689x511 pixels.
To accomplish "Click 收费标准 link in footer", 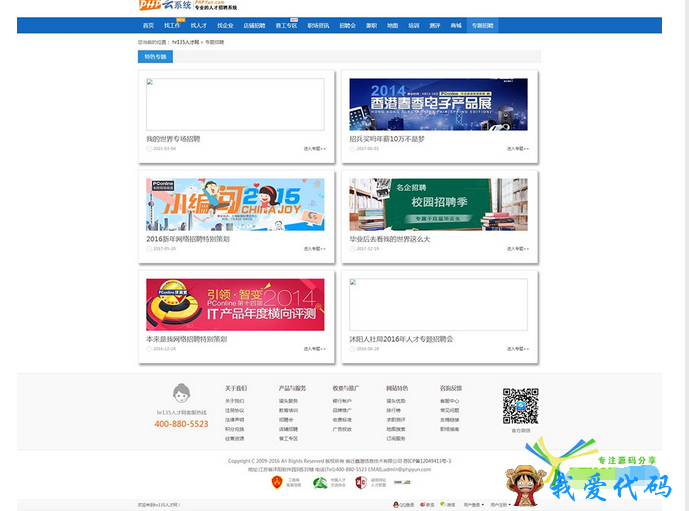I will [342, 420].
